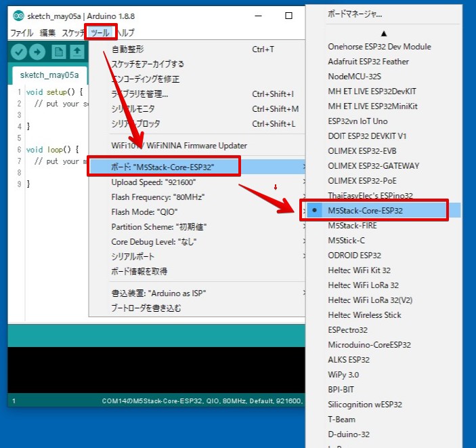
Task: Select Silicognition wESP32 board
Action: coord(384,404)
